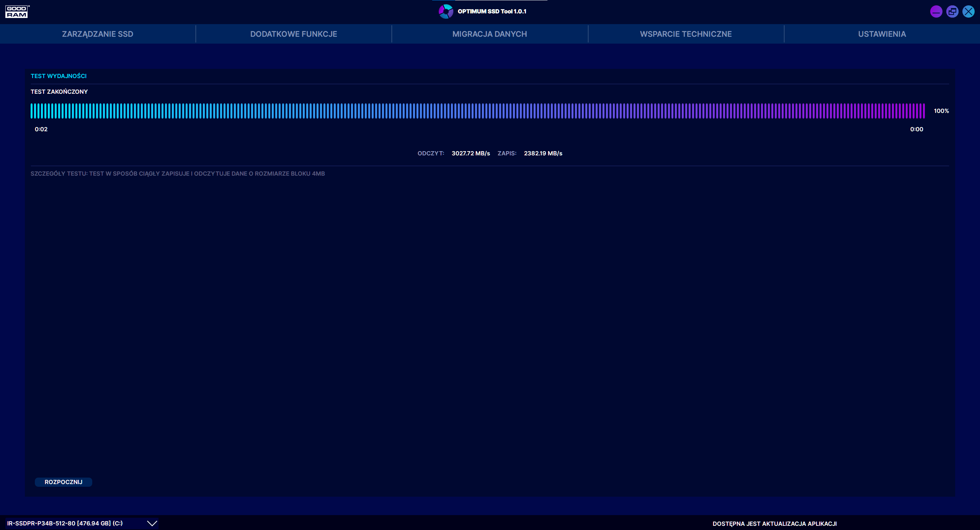The height and width of the screenshot is (530, 980).
Task: Click the OPTIMUM SSD Tool 1.0.1 title
Action: [492, 11]
